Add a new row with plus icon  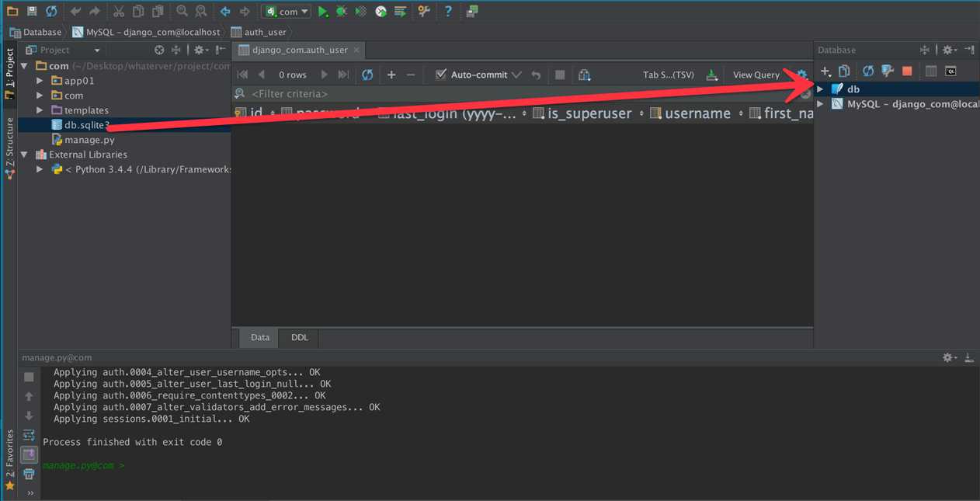pyautogui.click(x=391, y=75)
